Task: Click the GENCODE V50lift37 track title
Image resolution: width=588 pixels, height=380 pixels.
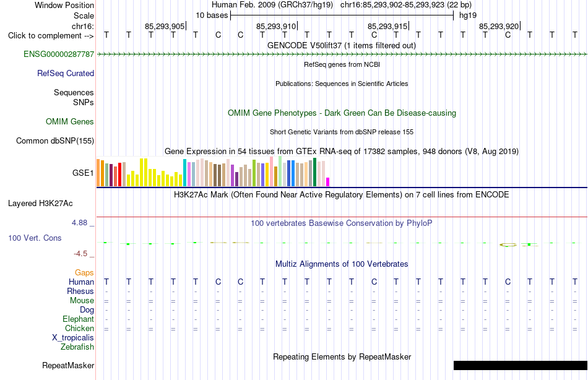Action: [x=342, y=45]
